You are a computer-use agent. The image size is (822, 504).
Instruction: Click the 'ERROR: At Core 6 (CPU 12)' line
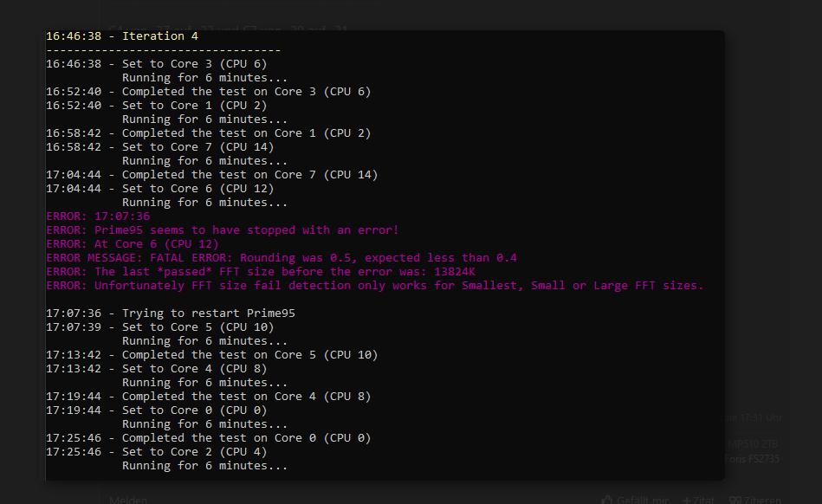click(133, 244)
